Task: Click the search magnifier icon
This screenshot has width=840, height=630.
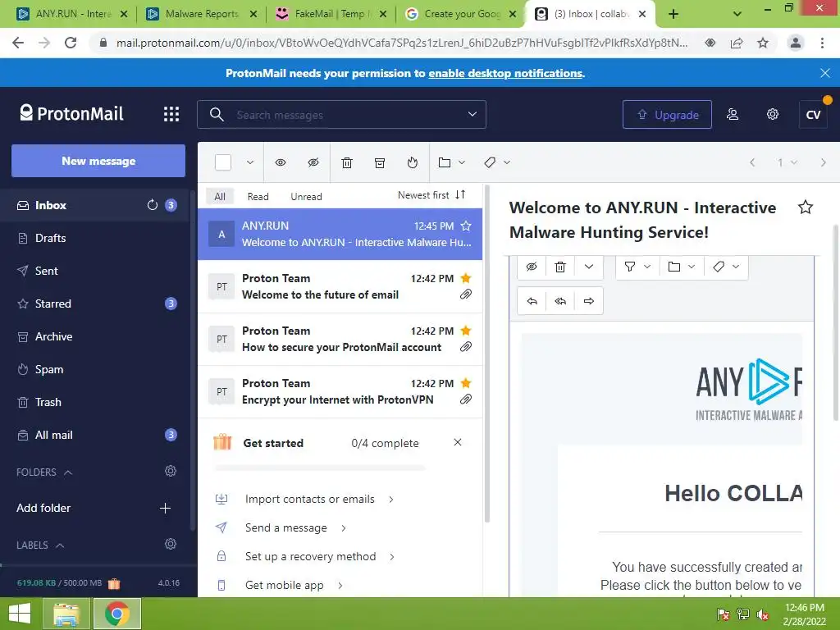Action: [x=217, y=114]
